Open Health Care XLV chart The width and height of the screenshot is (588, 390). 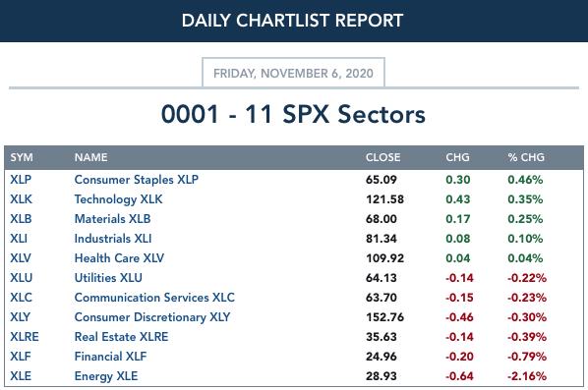pos(119,258)
